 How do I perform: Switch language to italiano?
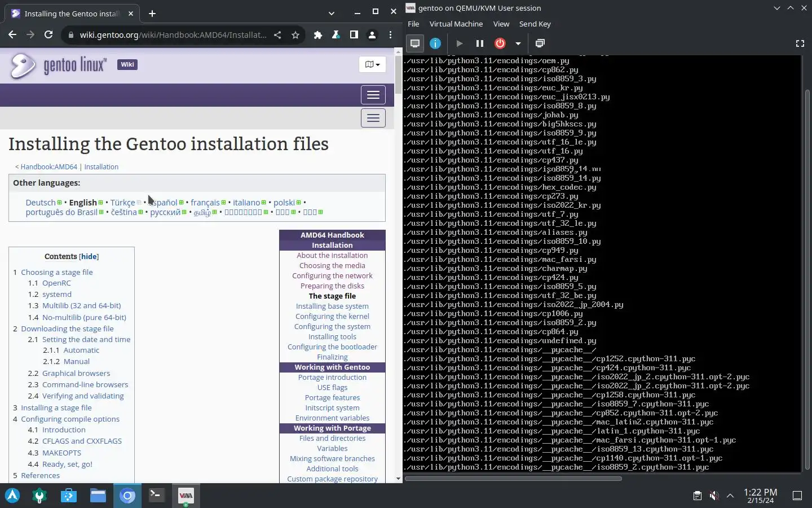(246, 203)
